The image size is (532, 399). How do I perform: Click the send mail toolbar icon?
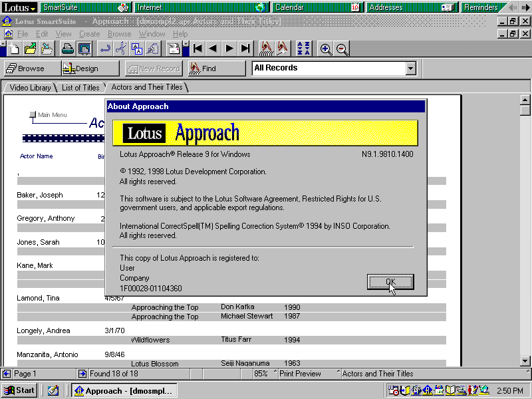click(x=174, y=49)
